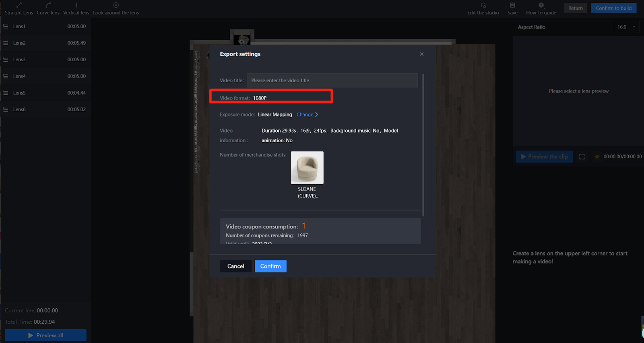Click the chevron next to Change

pos(317,114)
